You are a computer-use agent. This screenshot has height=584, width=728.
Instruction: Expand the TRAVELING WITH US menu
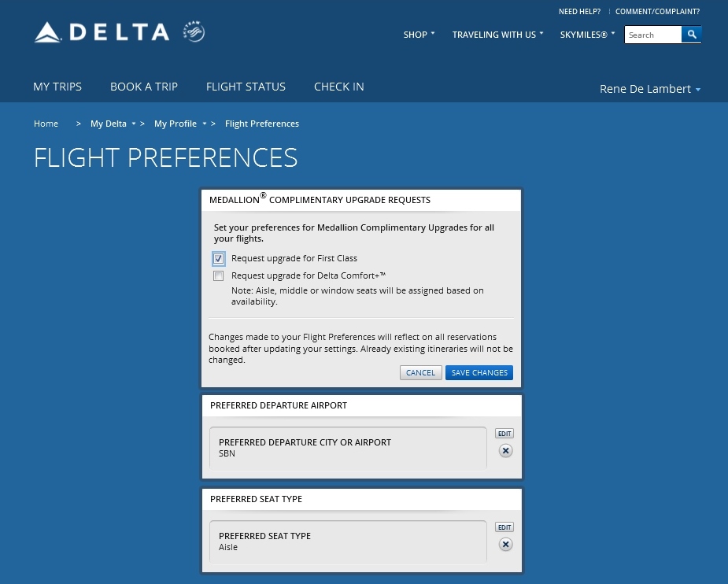(494, 35)
